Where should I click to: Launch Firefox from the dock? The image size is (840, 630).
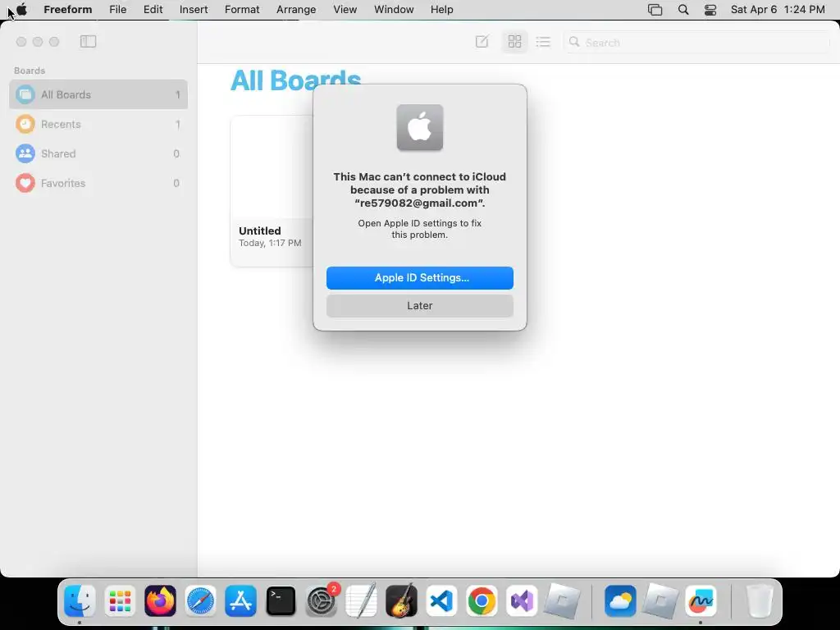[x=160, y=600]
